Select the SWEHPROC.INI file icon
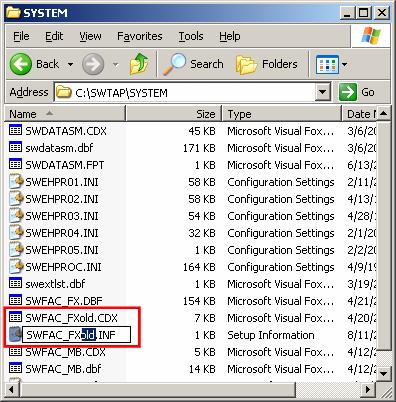The width and height of the screenshot is (396, 402). point(16,267)
